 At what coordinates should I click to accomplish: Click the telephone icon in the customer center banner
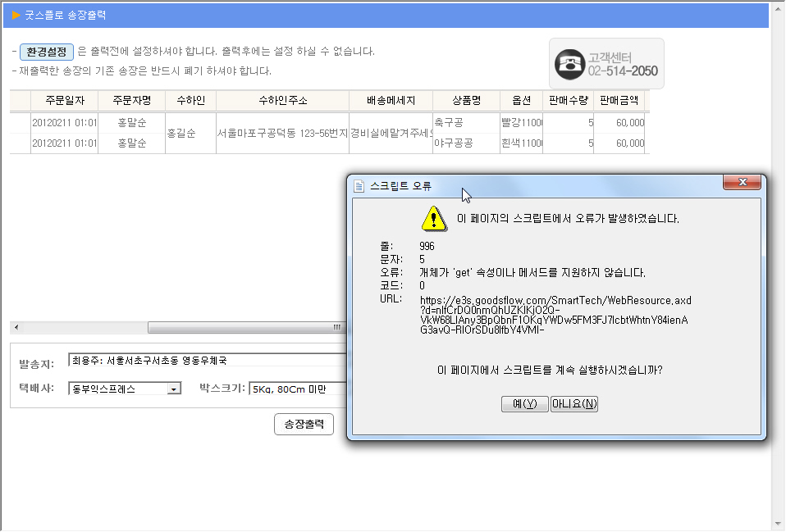568,64
